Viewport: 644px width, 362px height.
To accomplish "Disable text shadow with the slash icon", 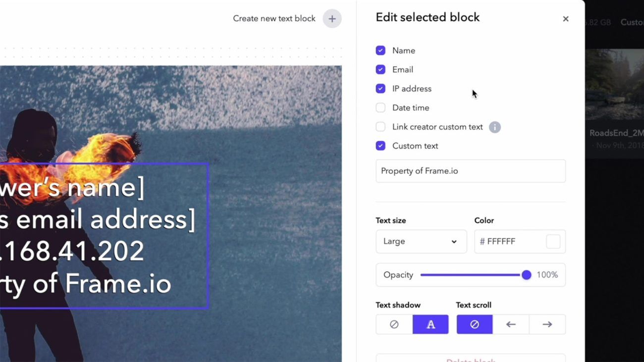I will tap(394, 324).
